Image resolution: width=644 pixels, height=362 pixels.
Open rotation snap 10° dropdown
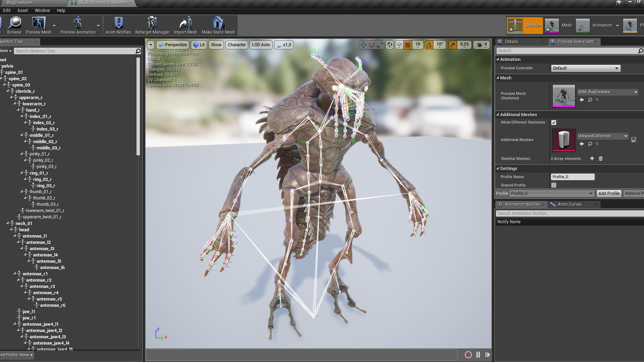[x=440, y=45]
